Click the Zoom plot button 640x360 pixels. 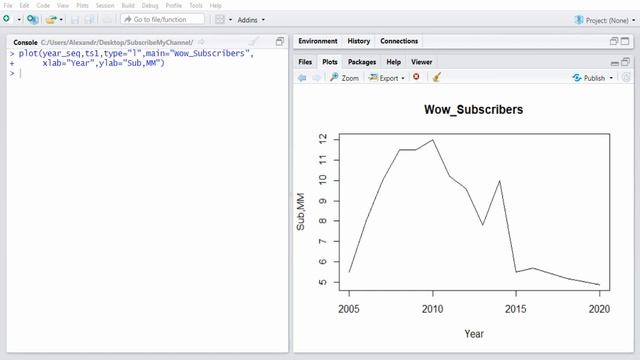tap(344, 78)
